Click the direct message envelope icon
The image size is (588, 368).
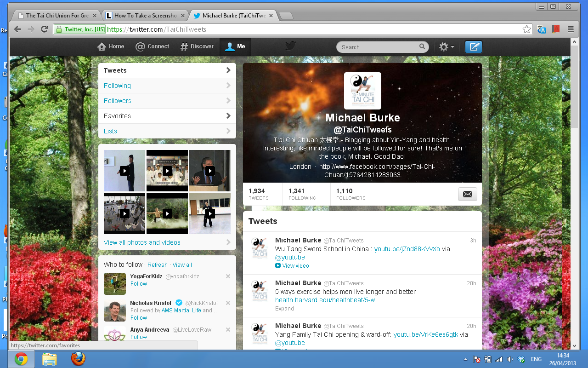click(x=467, y=194)
